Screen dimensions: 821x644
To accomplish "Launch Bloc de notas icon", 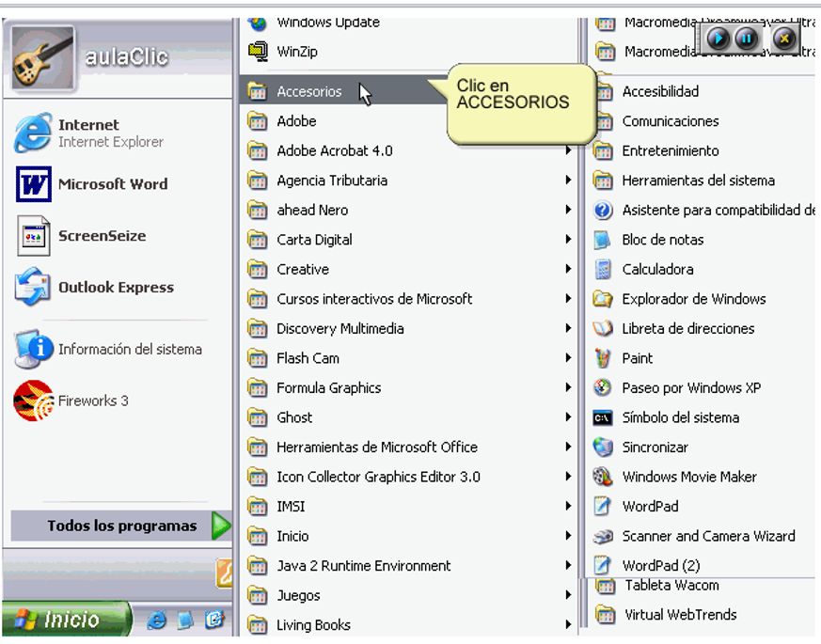I will coord(603,240).
